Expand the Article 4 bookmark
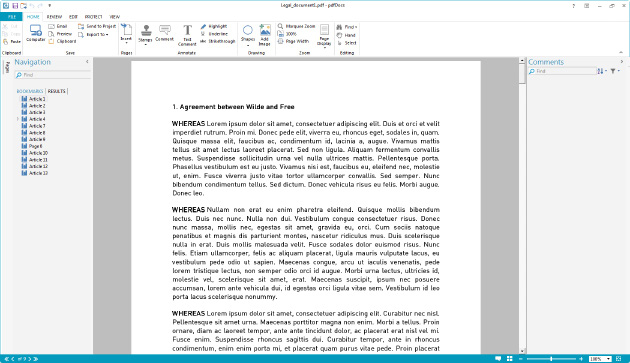This screenshot has height=363, width=630. [18, 119]
